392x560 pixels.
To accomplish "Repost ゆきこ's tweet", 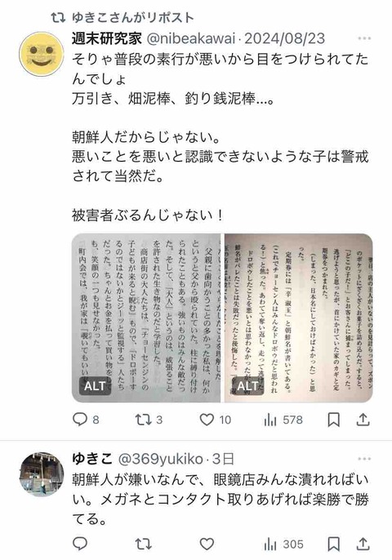I will (x=143, y=544).
